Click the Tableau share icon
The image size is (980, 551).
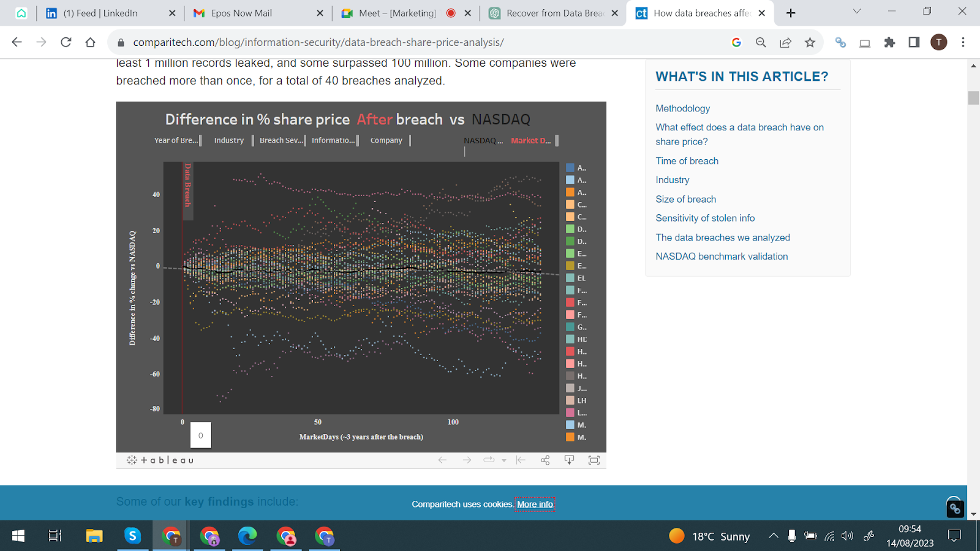tap(545, 460)
